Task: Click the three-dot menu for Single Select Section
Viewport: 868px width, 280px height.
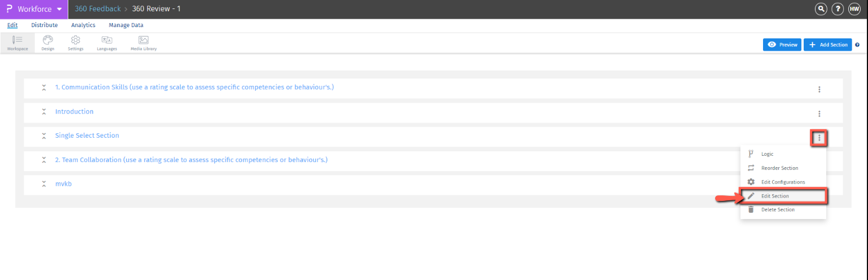Action: [819, 138]
